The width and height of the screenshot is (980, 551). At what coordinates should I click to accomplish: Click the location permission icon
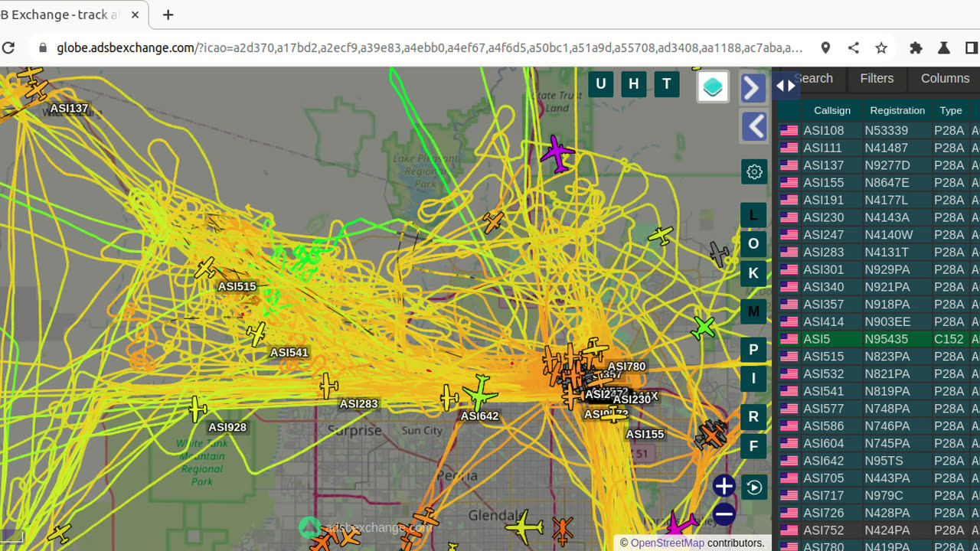pyautogui.click(x=825, y=47)
